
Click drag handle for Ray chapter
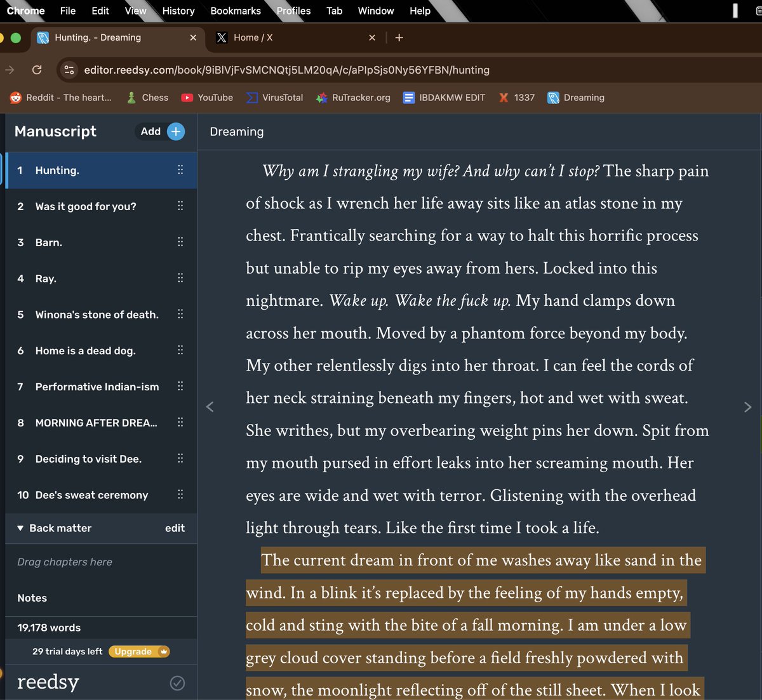tap(180, 279)
